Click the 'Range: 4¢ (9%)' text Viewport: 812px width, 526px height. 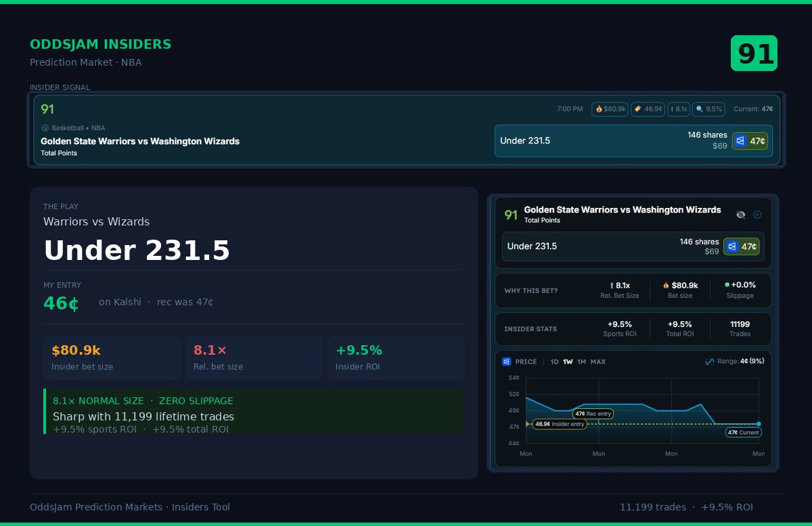pyautogui.click(x=741, y=361)
